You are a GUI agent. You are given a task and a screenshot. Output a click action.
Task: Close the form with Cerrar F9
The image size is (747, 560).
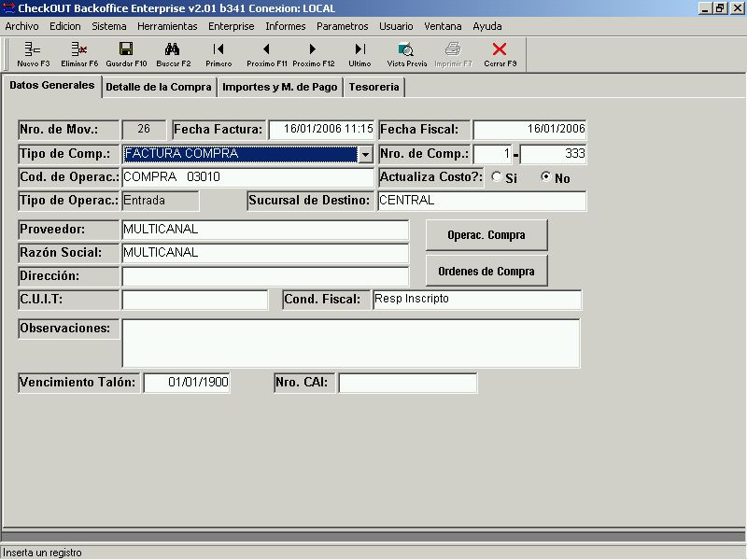500,54
